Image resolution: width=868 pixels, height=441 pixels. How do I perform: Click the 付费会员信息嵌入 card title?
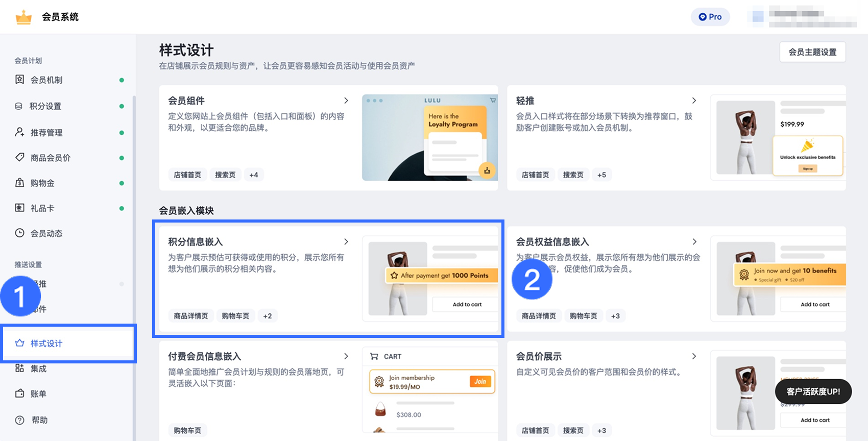(205, 356)
